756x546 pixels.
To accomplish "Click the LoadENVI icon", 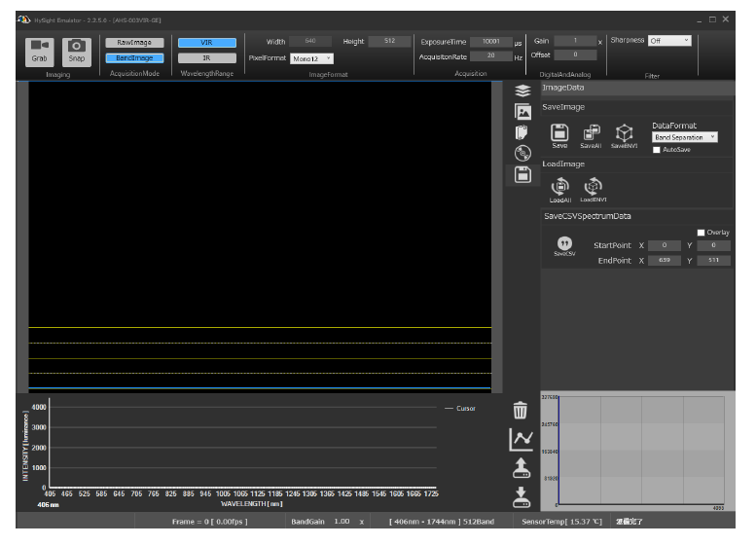I will point(594,190).
